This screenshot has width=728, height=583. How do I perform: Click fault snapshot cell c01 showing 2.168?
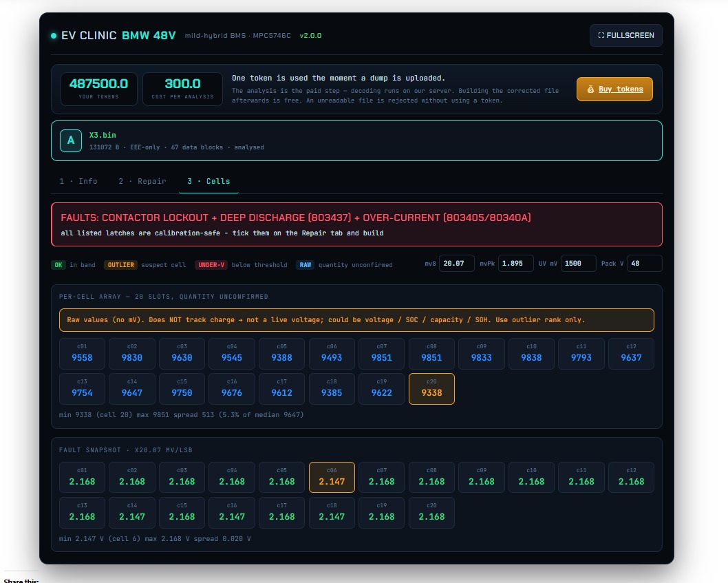(x=82, y=478)
